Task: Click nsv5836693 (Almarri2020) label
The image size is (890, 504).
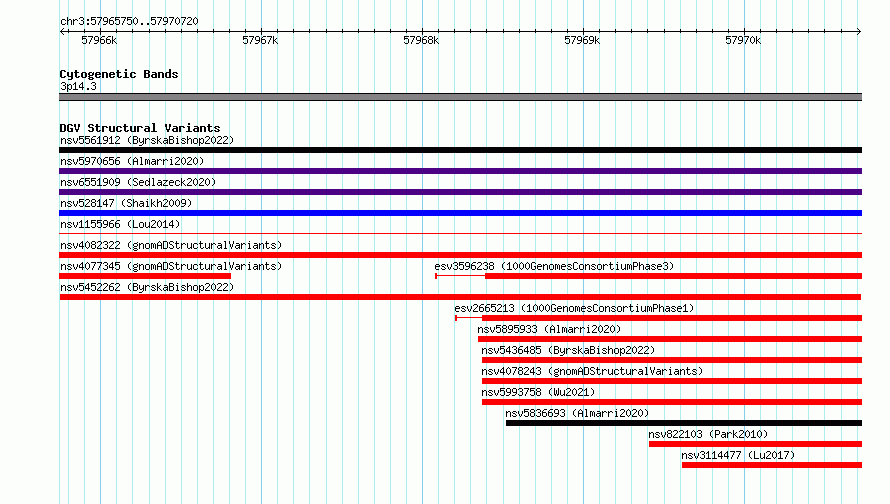Action: (577, 413)
